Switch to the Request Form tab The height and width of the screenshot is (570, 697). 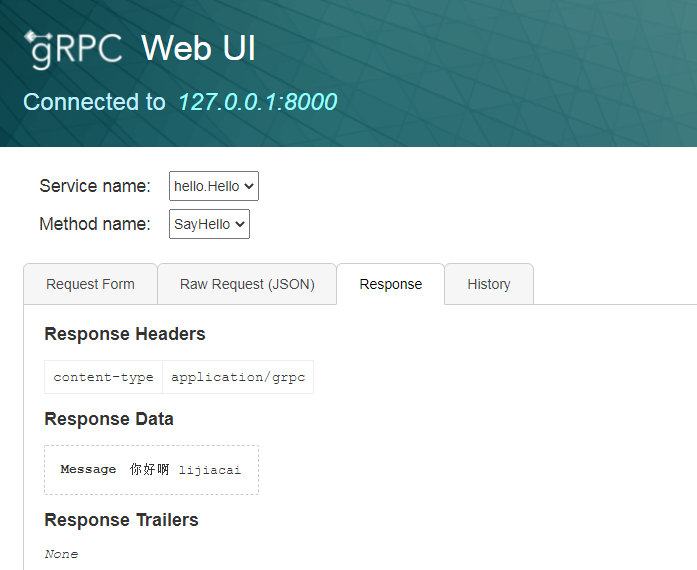pos(90,284)
